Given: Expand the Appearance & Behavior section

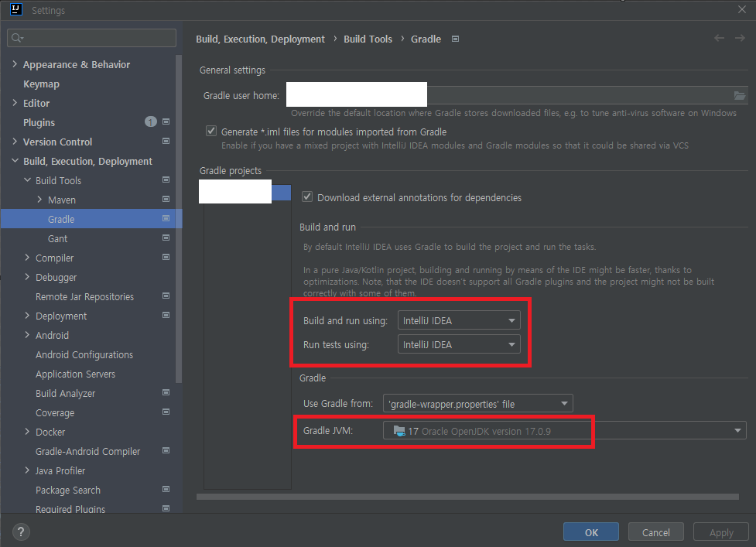Looking at the screenshot, I should (x=15, y=64).
